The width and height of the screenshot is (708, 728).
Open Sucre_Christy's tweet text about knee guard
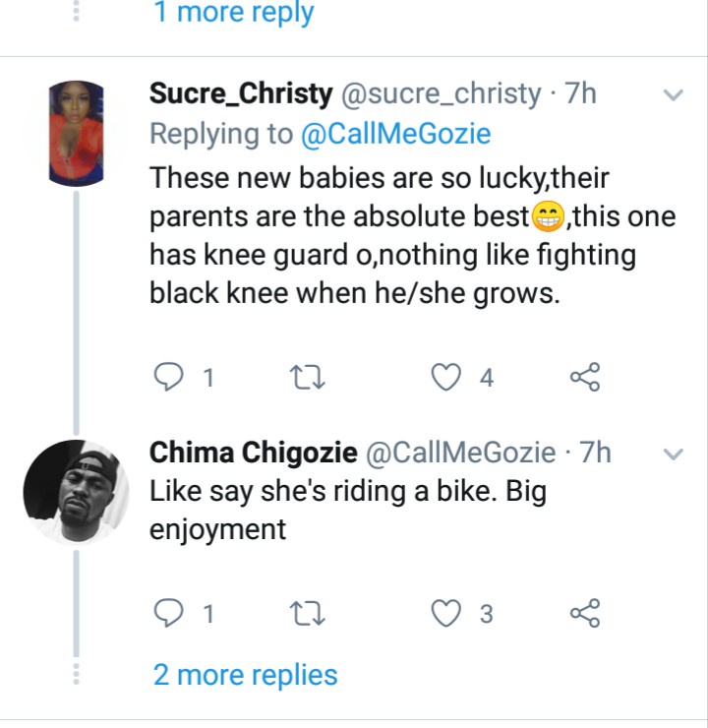click(393, 235)
